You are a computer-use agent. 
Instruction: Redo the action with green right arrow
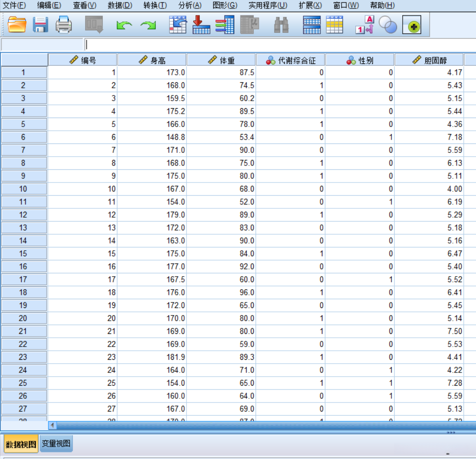point(148,25)
